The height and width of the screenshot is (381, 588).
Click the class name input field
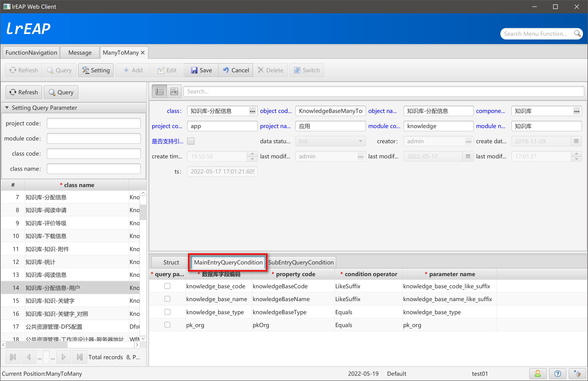click(x=94, y=169)
